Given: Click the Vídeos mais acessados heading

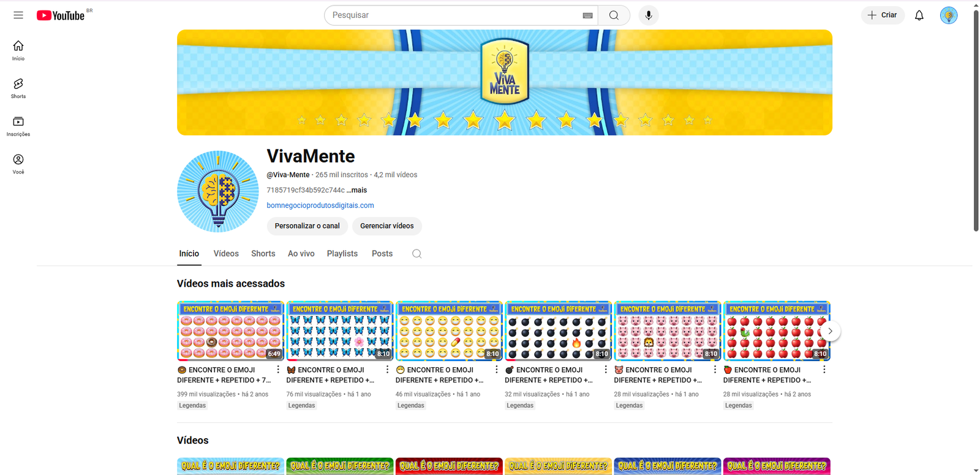Looking at the screenshot, I should [x=231, y=284].
